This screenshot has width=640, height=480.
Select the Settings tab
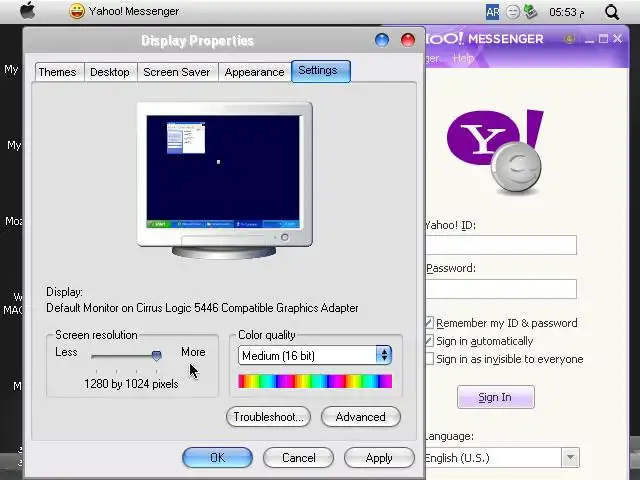tap(321, 71)
